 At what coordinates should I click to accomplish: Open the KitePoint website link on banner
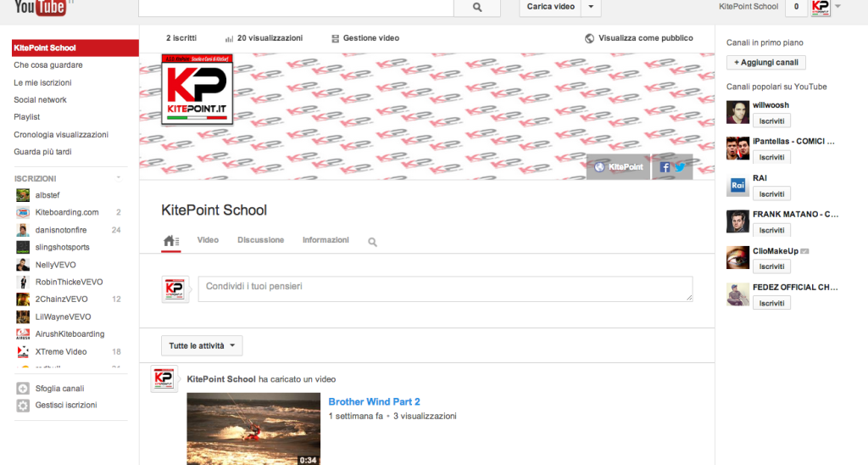[x=618, y=167]
